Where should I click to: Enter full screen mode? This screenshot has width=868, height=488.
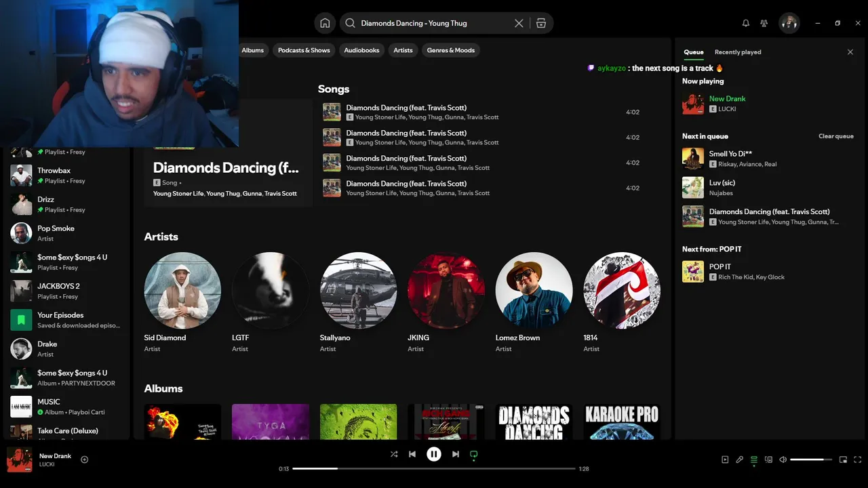pyautogui.click(x=858, y=460)
